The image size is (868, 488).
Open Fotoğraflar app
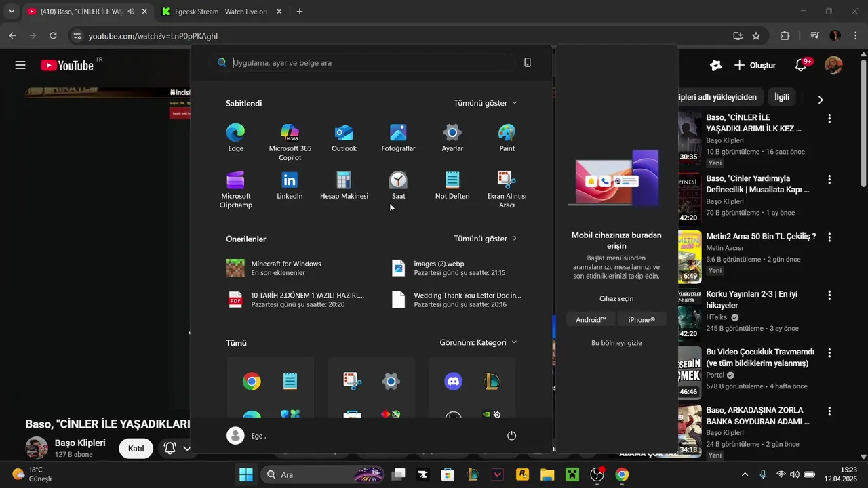point(398,138)
